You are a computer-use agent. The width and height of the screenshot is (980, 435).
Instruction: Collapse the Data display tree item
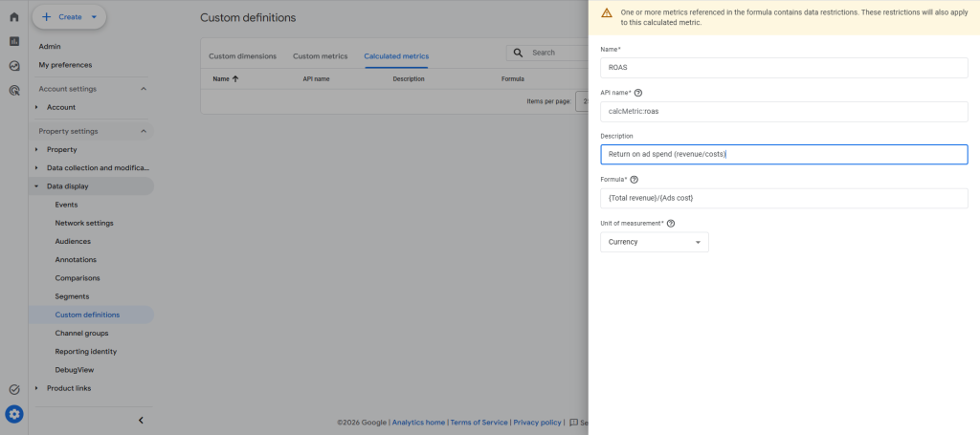tap(37, 186)
